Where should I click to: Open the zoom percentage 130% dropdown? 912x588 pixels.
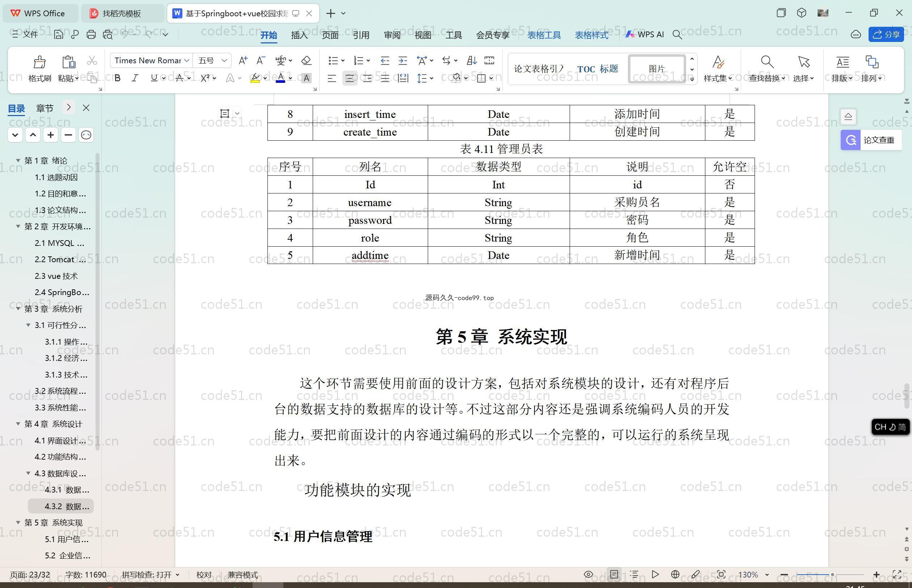point(767,575)
